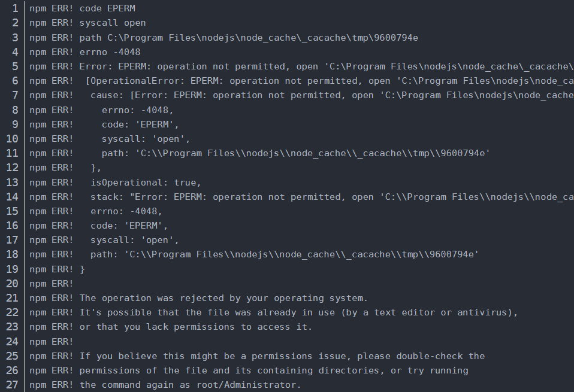Click 'syscall open' on line 2

[x=111, y=23]
